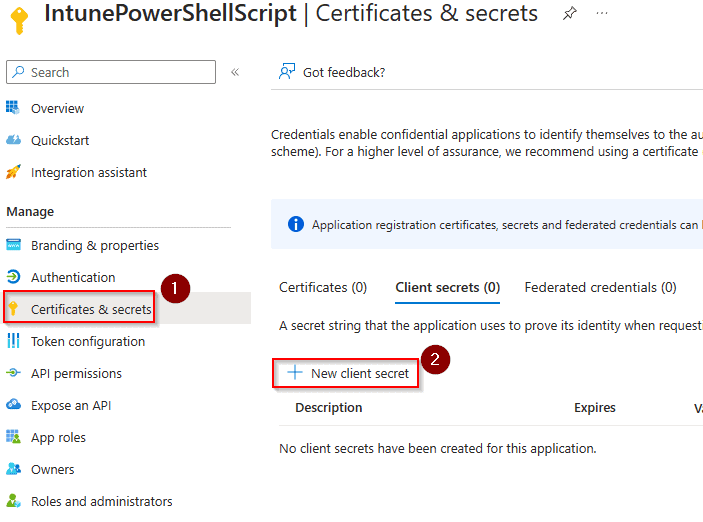Select the Client secrets (0) tab
The width and height of the screenshot is (703, 522).
(x=447, y=287)
